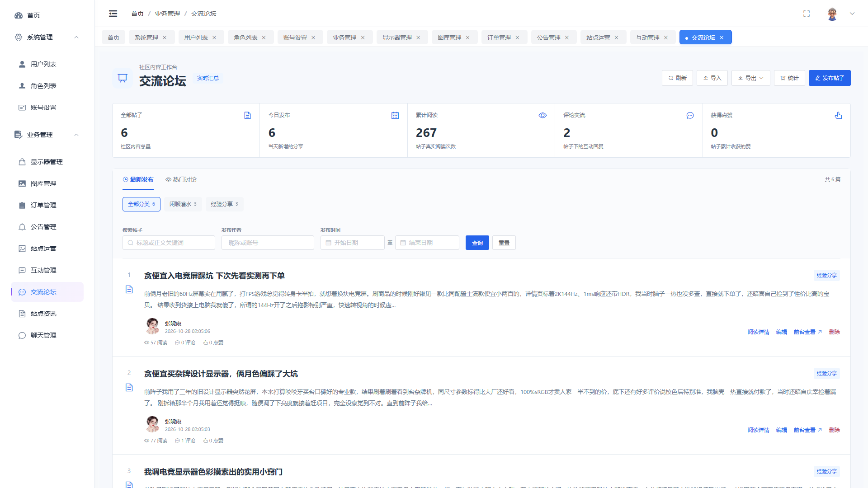Open 用户列表 in sidebar
Screen dimensions: 868x488
pos(47,64)
